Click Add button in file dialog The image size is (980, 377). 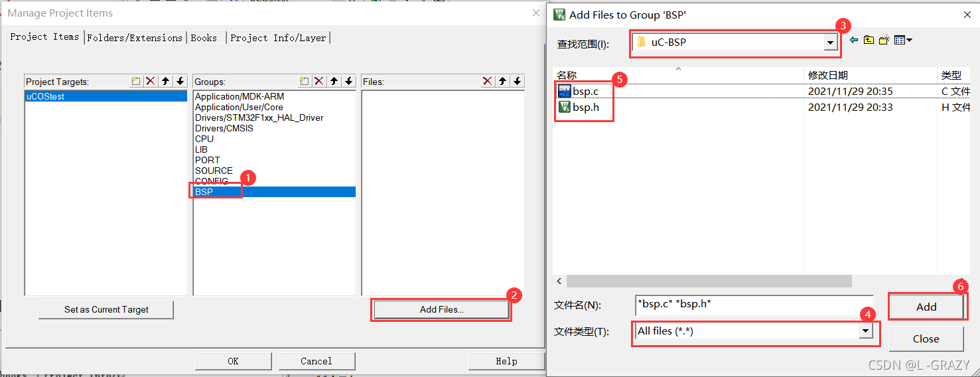point(926,307)
